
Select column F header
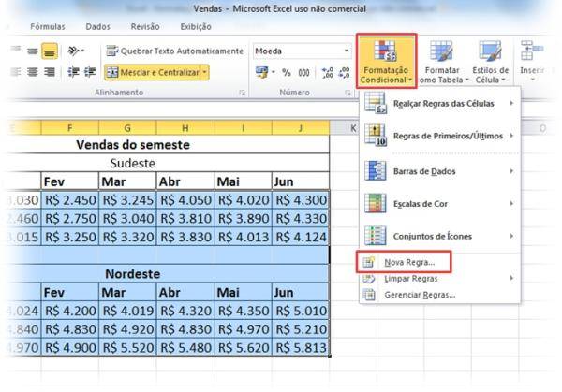tap(70, 128)
